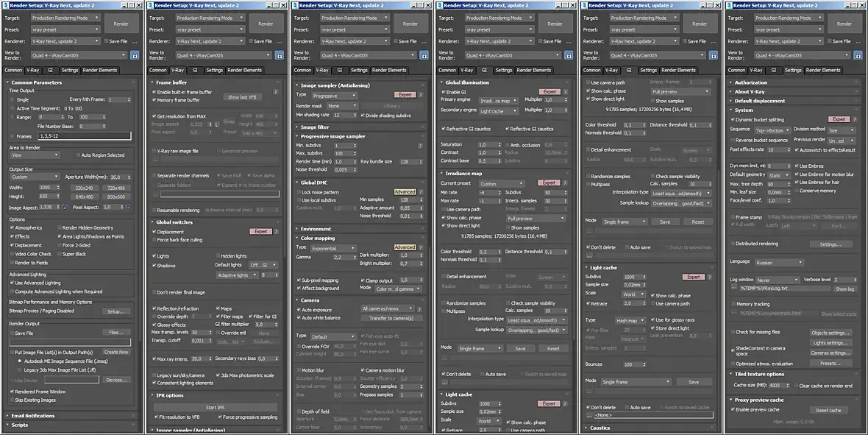Click ellipsis beside Save File in Global illumination window
The height and width of the screenshot is (435, 868).
[569, 41]
